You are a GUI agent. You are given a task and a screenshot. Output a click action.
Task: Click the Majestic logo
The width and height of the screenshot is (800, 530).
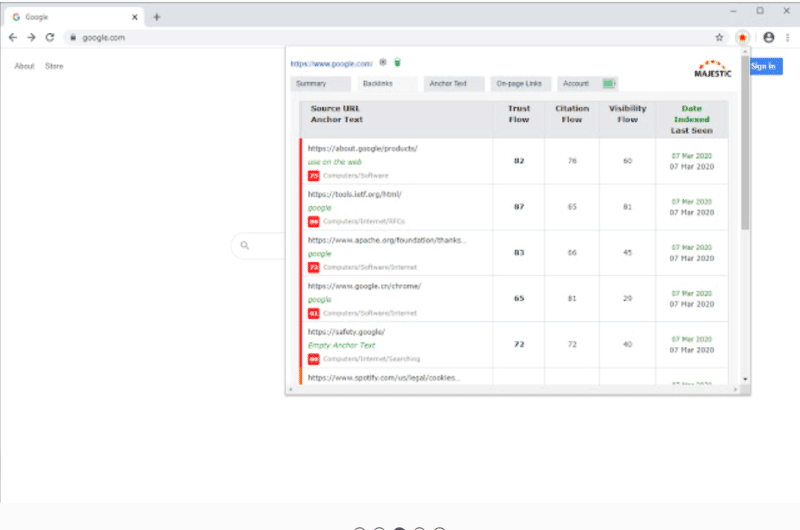pos(713,69)
